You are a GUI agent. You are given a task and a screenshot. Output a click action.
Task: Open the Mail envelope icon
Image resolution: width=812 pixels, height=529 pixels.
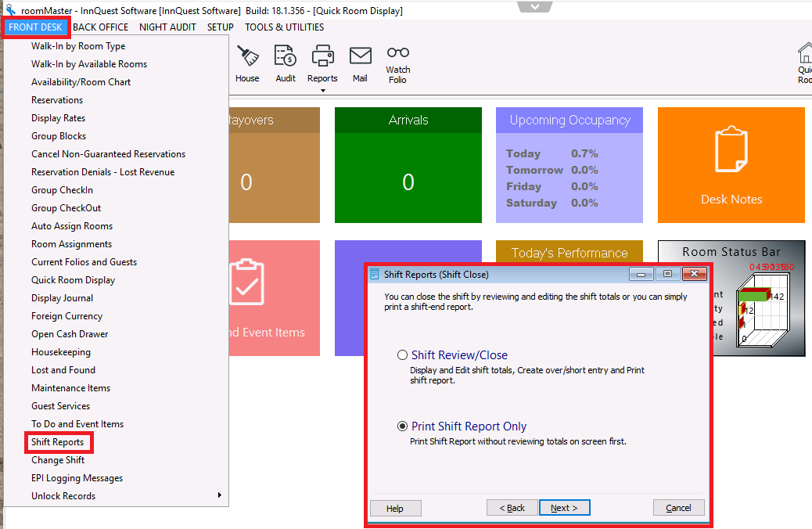360,57
